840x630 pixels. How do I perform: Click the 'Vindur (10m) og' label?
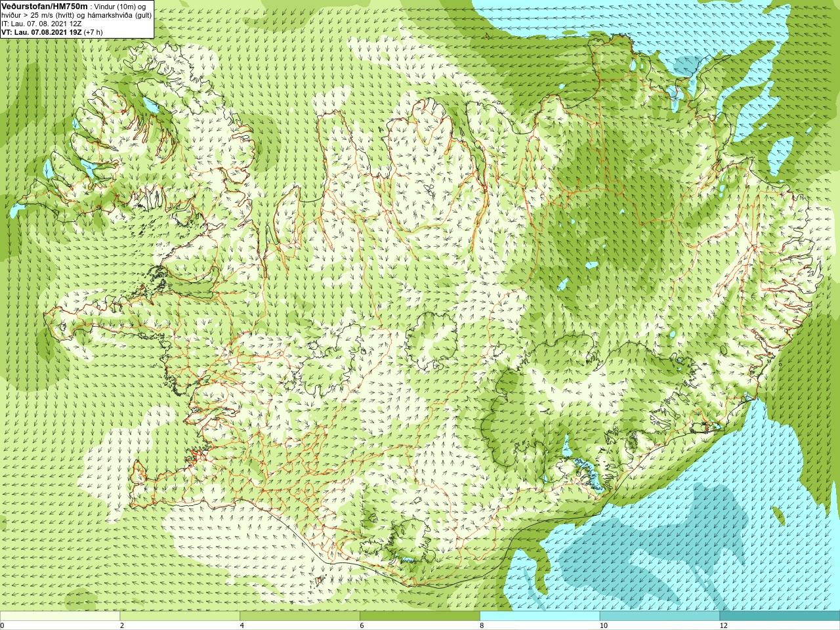(121, 7)
